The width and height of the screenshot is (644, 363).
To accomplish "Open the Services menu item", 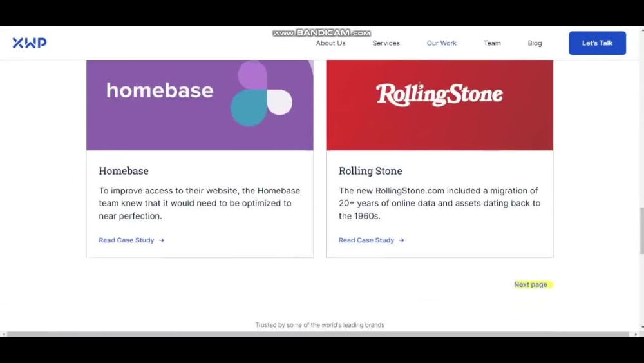I will point(386,43).
